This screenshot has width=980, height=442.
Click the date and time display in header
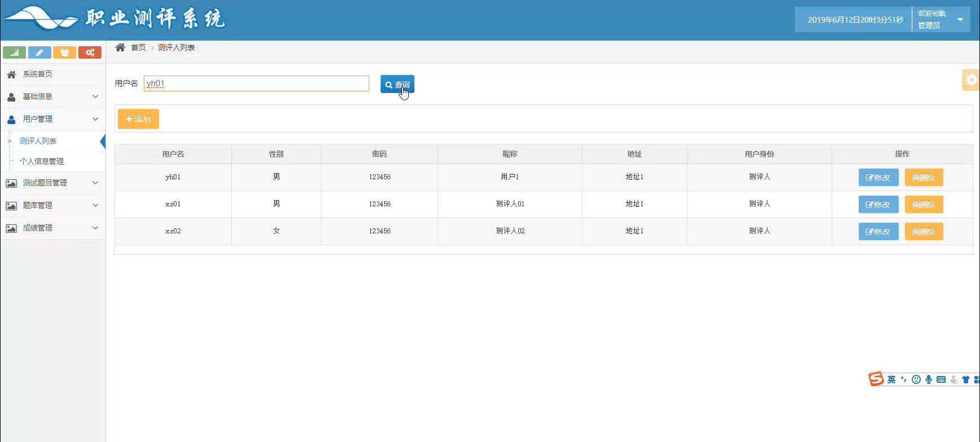pyautogui.click(x=855, y=20)
